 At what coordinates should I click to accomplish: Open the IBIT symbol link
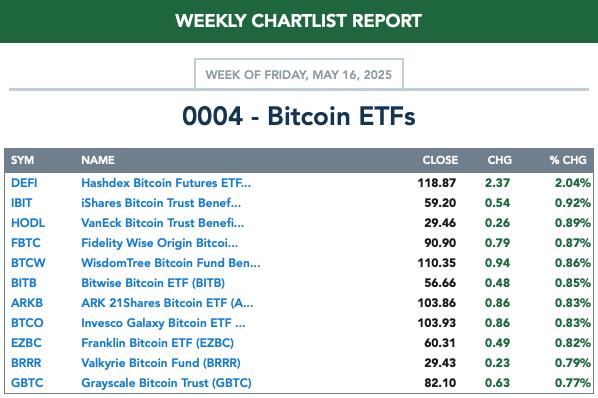21,203
